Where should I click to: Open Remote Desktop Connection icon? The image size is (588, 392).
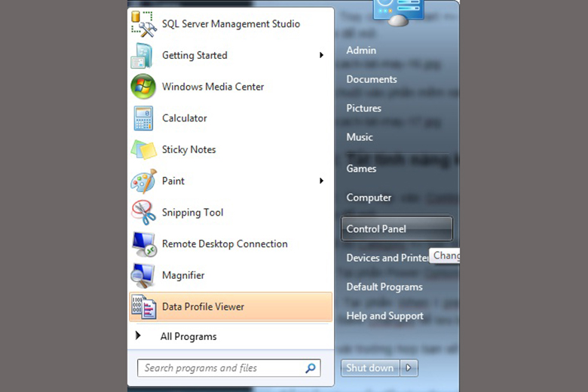tap(143, 244)
